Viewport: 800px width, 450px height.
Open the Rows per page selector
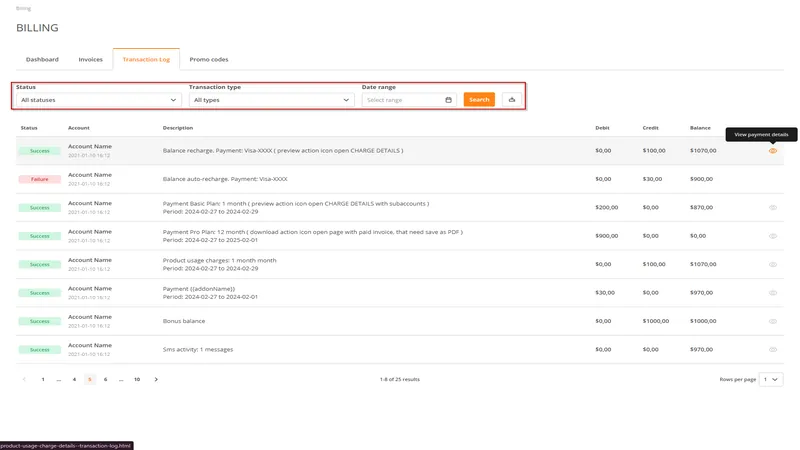pos(771,380)
